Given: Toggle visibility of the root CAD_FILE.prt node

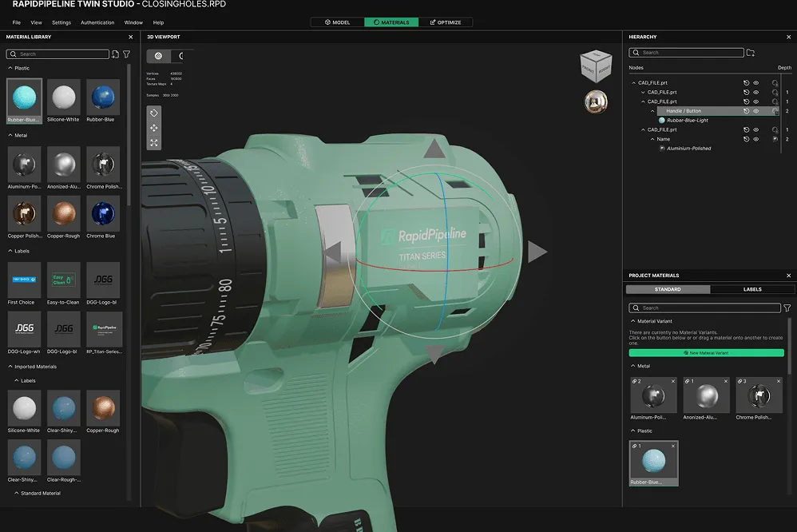Looking at the screenshot, I should (x=755, y=82).
